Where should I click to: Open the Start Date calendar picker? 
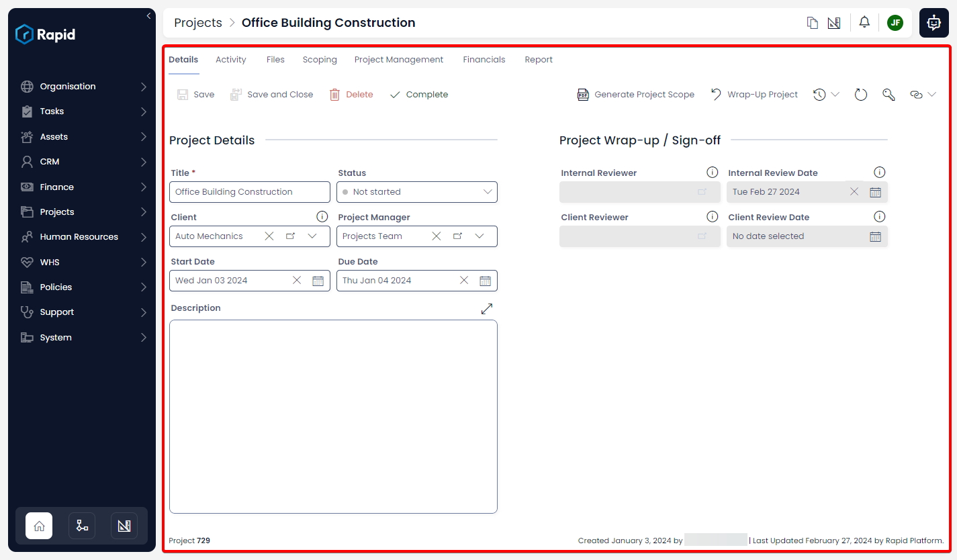click(318, 281)
